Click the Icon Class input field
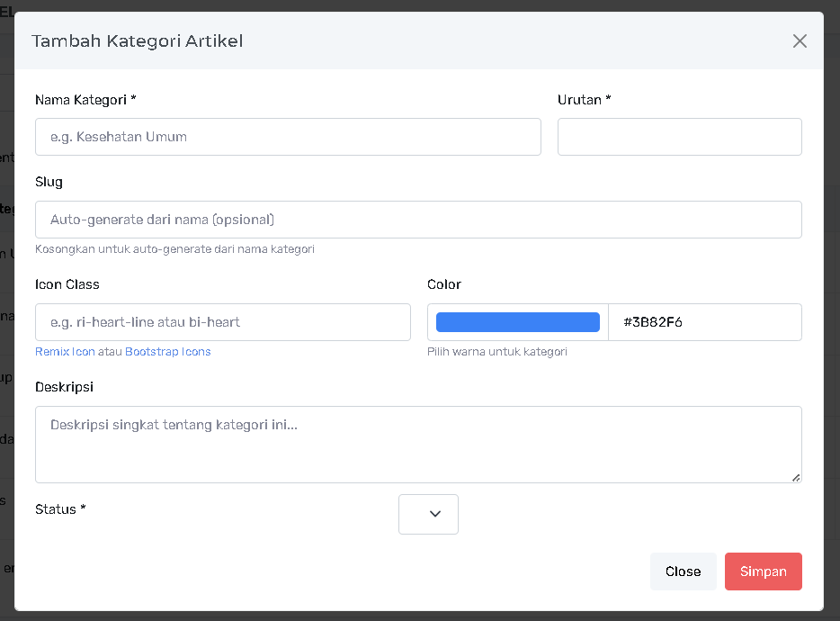840x621 pixels. click(222, 322)
